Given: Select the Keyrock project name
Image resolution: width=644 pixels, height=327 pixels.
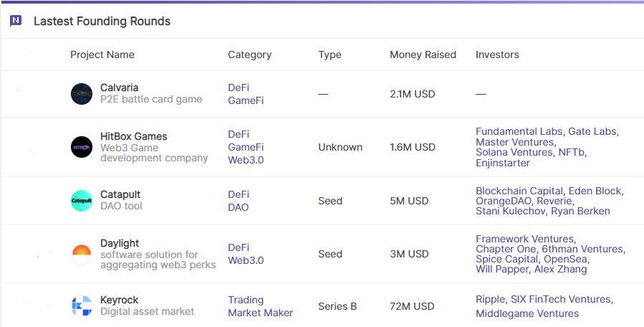Looking at the screenshot, I should [x=119, y=300].
